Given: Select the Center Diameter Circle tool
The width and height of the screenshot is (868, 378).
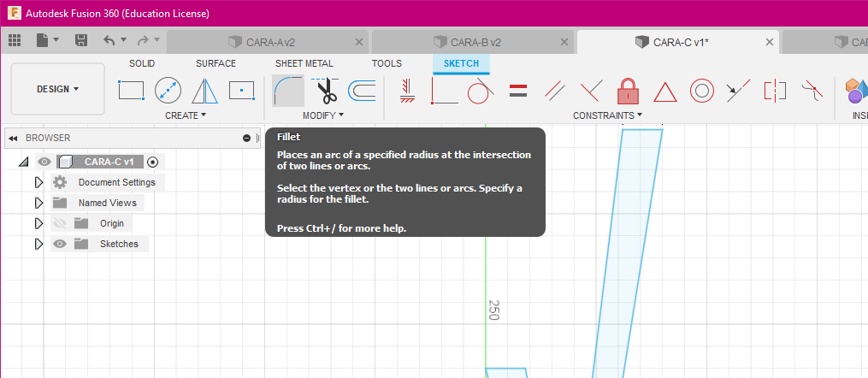Looking at the screenshot, I should point(168,90).
